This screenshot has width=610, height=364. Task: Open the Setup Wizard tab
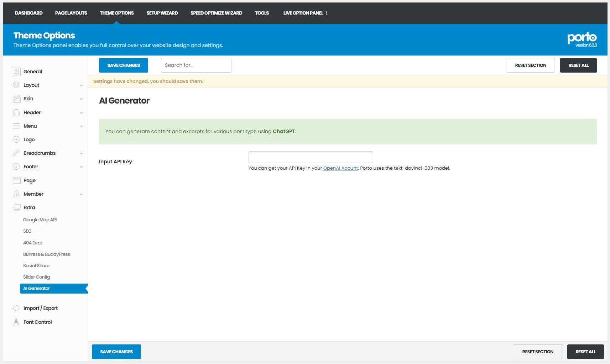coord(162,13)
